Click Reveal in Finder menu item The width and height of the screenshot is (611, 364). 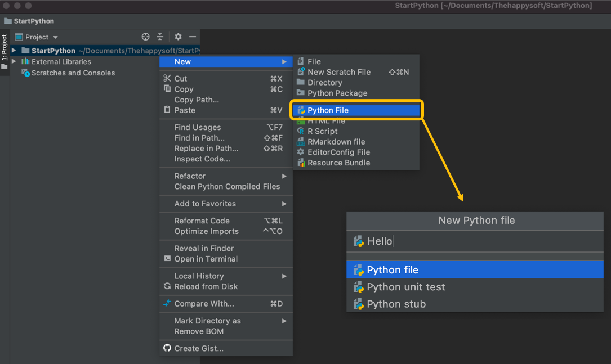pyautogui.click(x=226, y=248)
